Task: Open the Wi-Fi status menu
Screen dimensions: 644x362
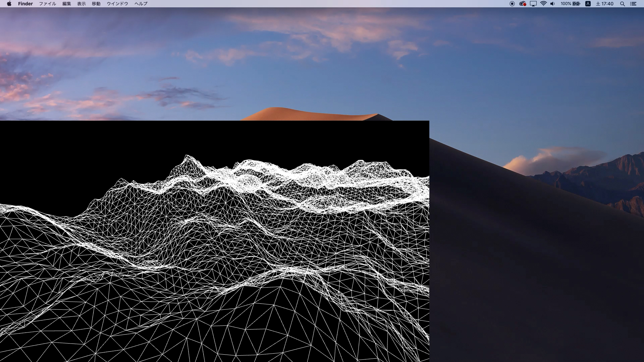Action: (x=543, y=4)
